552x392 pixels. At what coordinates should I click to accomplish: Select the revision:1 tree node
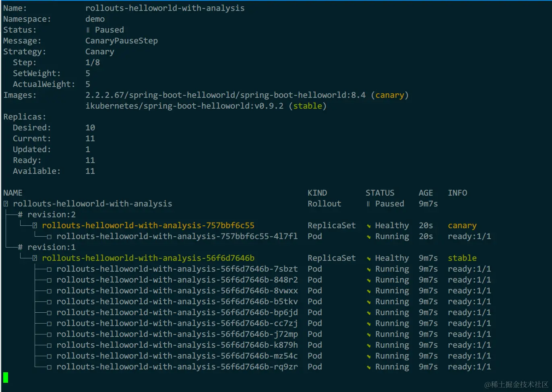coord(47,247)
